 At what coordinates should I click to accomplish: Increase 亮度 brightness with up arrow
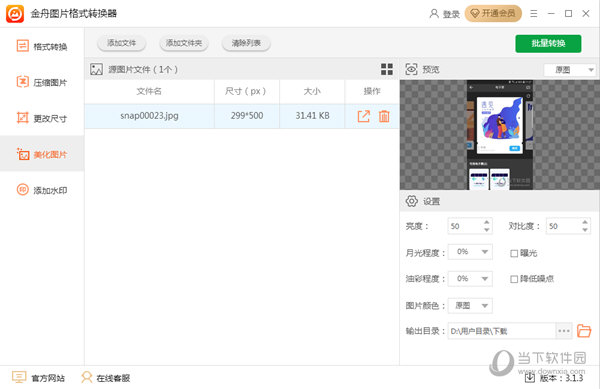coord(486,222)
